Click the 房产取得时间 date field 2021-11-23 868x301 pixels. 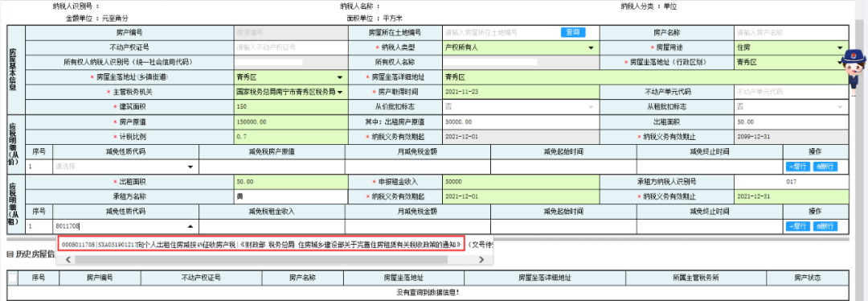(x=522, y=92)
